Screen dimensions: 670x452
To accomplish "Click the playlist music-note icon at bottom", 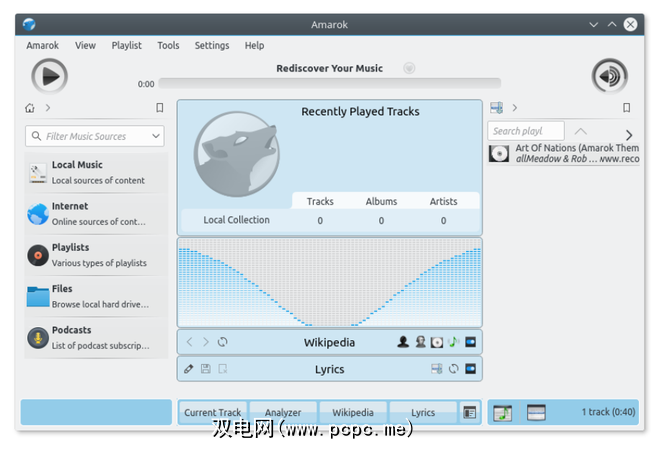I will coord(502,413).
